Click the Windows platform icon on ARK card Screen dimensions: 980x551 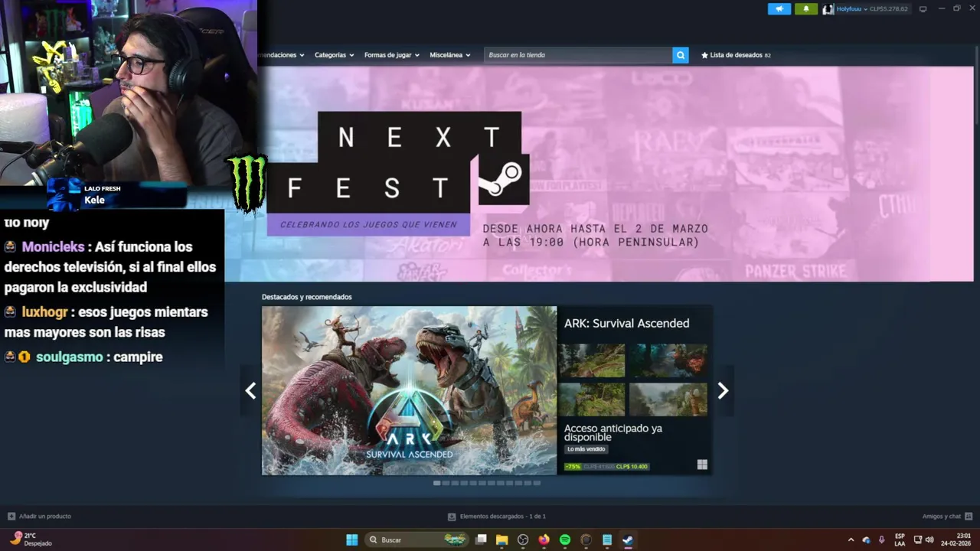702,465
